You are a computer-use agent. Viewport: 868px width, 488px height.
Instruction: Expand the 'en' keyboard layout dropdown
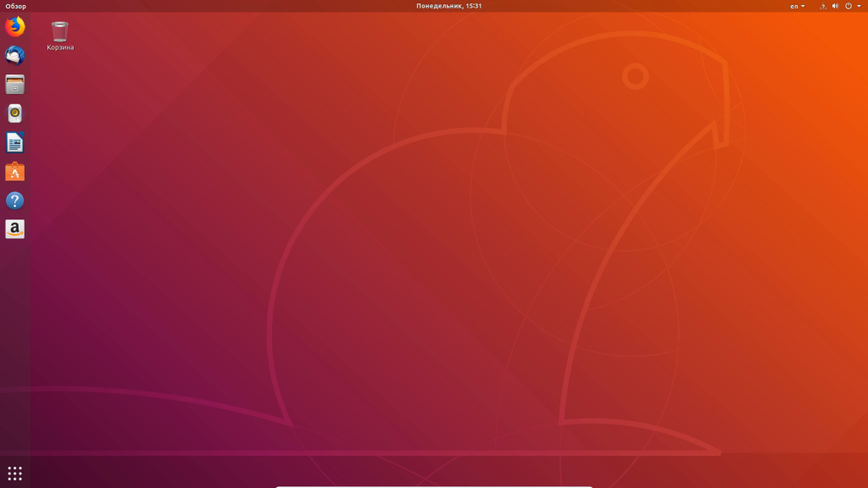pos(803,6)
